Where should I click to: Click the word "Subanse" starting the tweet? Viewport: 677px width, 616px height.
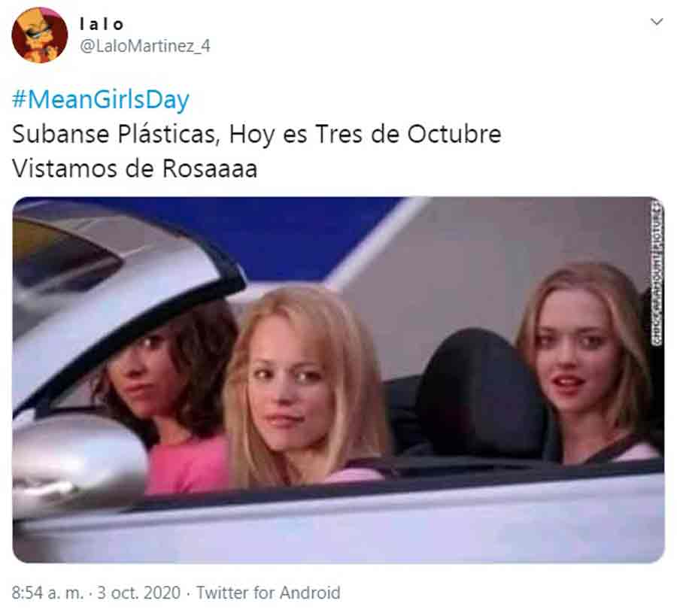60,134
